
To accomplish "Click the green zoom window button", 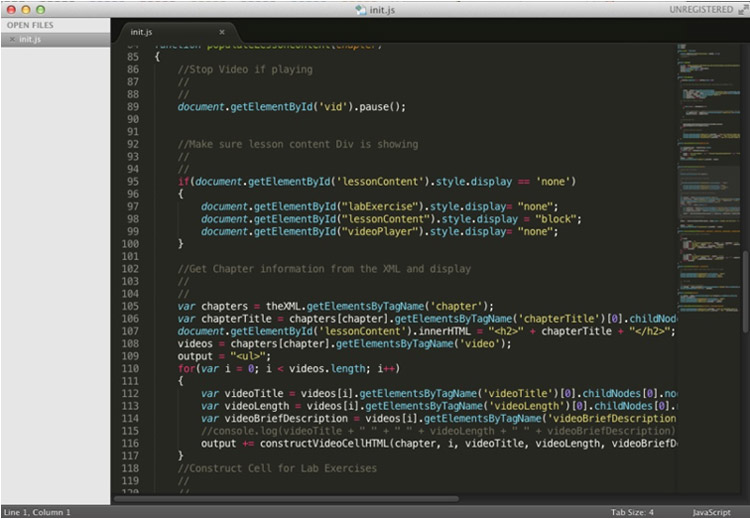I will coord(41,10).
